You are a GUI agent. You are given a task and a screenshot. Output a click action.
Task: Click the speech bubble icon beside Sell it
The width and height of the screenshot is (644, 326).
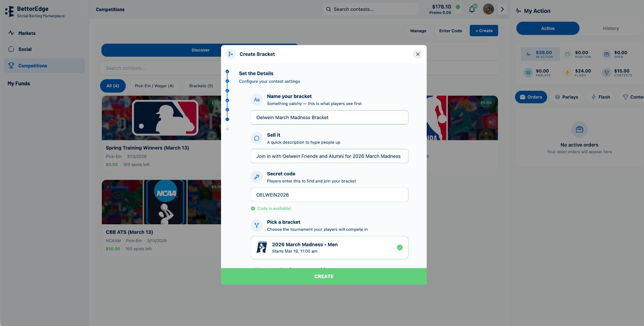pyautogui.click(x=257, y=138)
